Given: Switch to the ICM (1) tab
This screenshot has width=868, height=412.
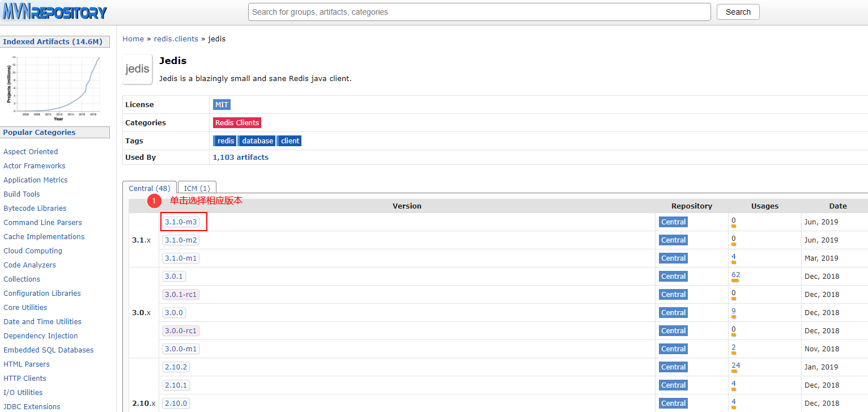Looking at the screenshot, I should point(197,188).
